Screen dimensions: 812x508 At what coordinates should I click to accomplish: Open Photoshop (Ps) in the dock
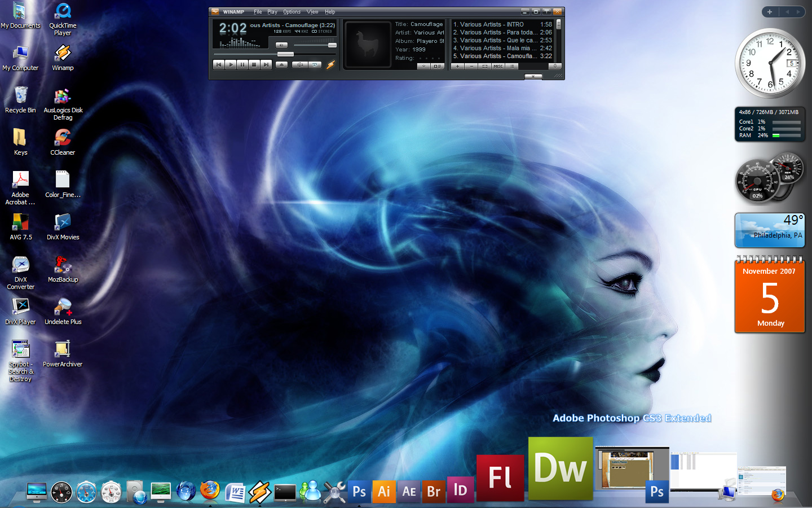click(x=359, y=492)
